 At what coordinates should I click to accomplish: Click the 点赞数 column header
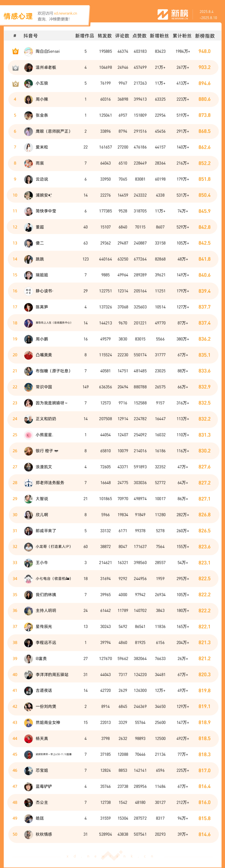click(x=140, y=36)
